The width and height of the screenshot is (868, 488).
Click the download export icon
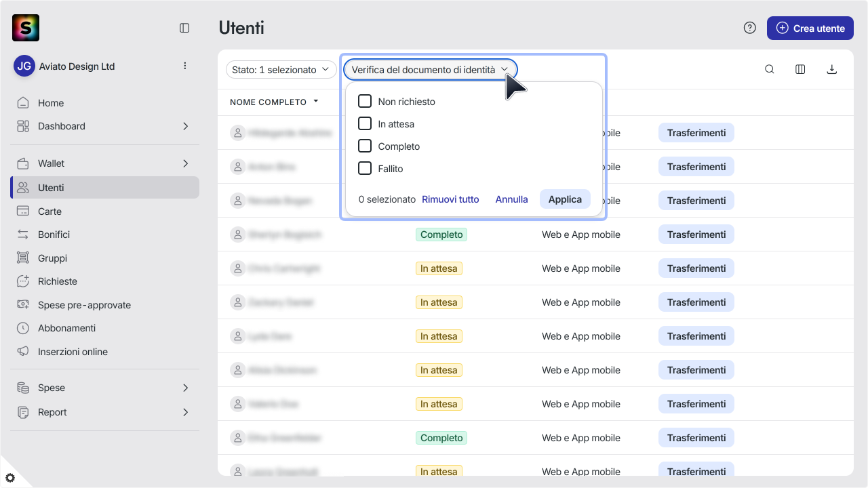[x=832, y=69]
